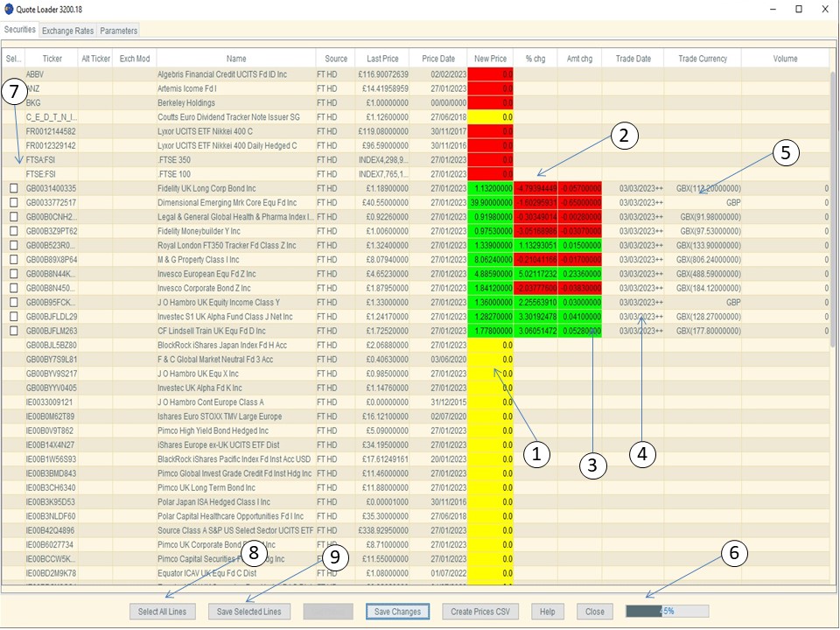The height and width of the screenshot is (630, 840).
Task: Click the Trade Date column header
Action: (633, 59)
